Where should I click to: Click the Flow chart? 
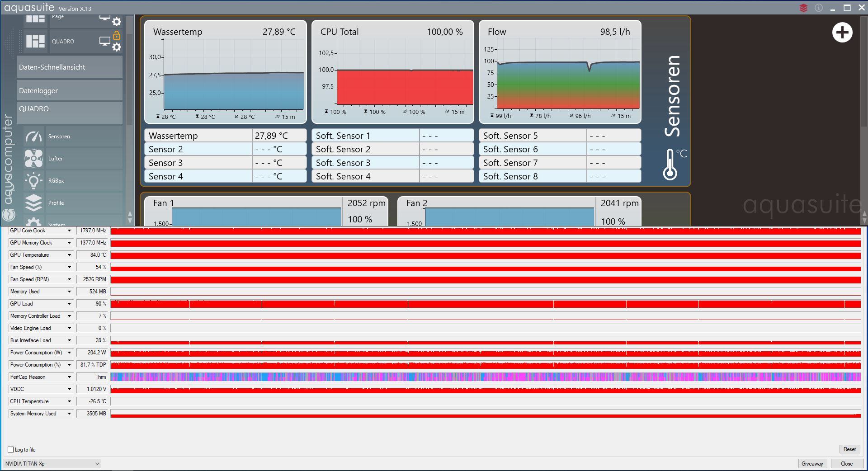pyautogui.click(x=560, y=72)
